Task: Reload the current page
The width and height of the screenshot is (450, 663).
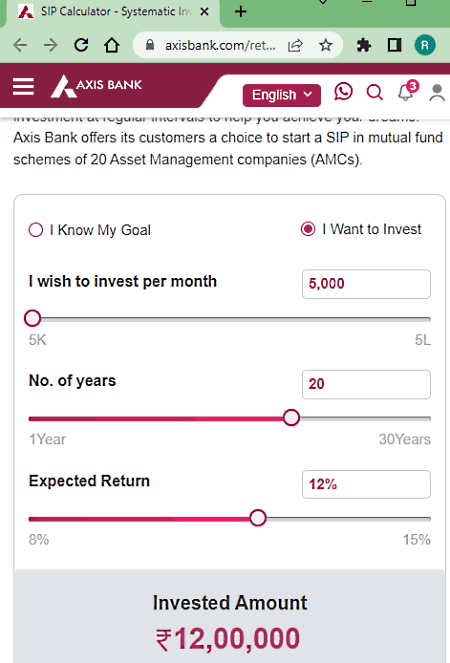Action: [x=81, y=45]
